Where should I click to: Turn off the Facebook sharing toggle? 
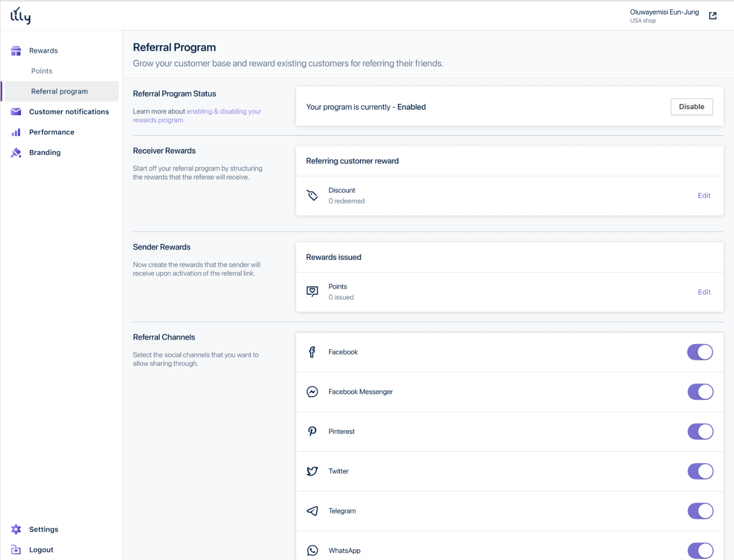point(700,352)
